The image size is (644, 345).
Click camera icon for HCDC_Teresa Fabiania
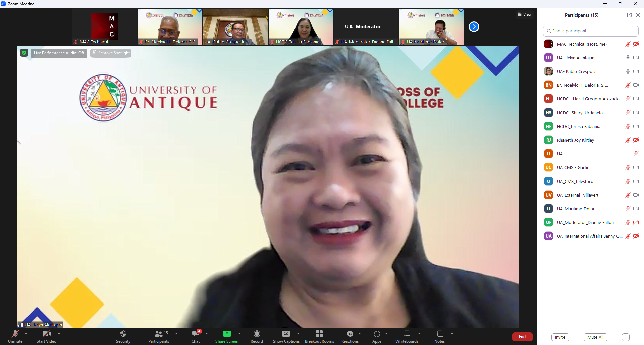pyautogui.click(x=636, y=126)
